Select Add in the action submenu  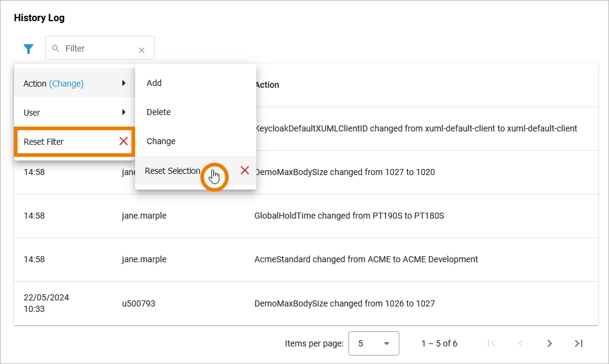tap(155, 83)
